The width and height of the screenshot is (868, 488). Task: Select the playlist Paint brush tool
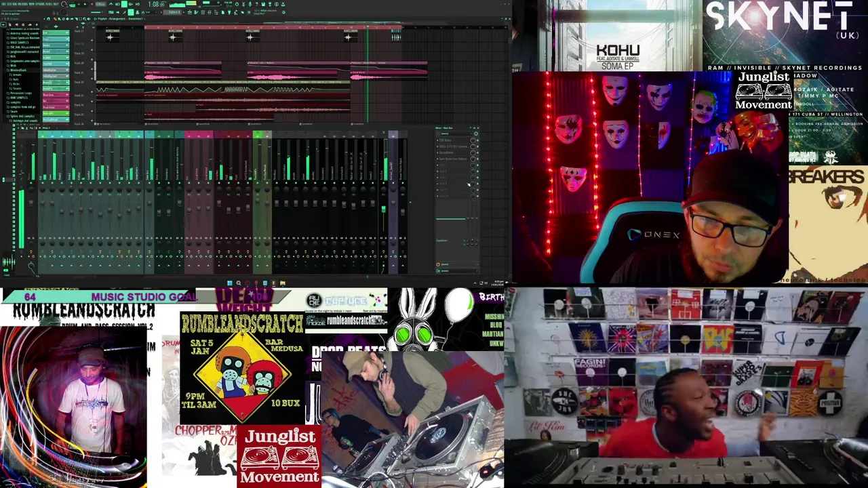click(x=59, y=19)
